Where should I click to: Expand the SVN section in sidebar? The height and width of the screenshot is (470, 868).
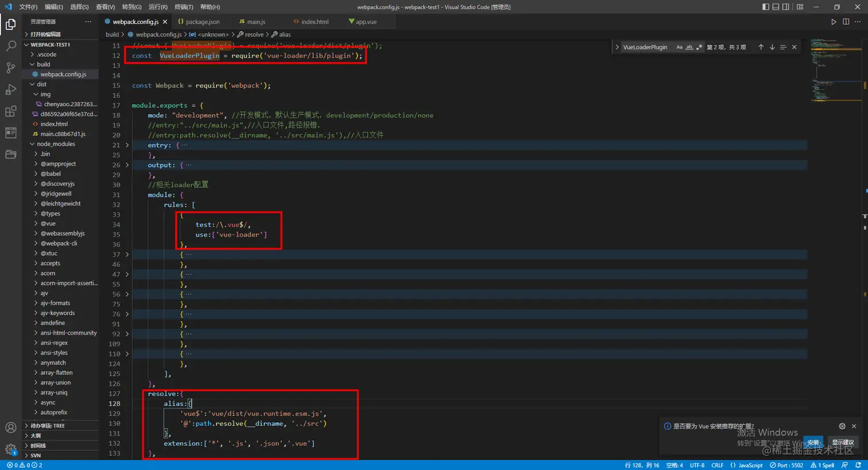pyautogui.click(x=61, y=456)
